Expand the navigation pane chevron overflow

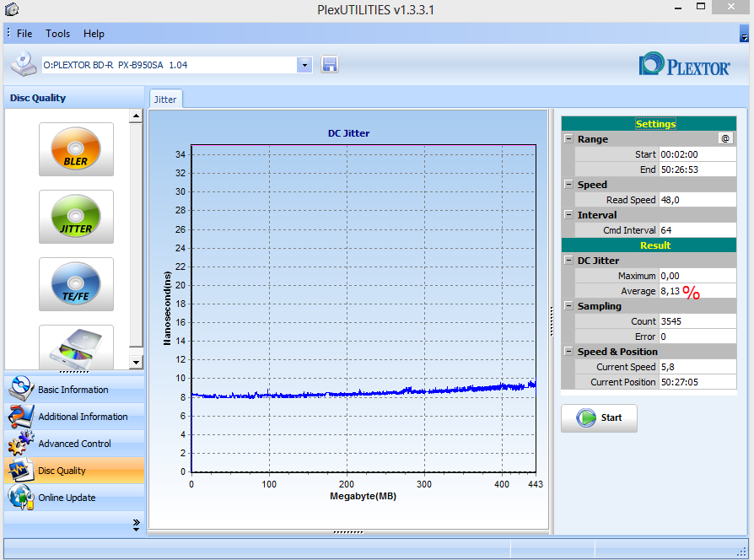coord(136,525)
